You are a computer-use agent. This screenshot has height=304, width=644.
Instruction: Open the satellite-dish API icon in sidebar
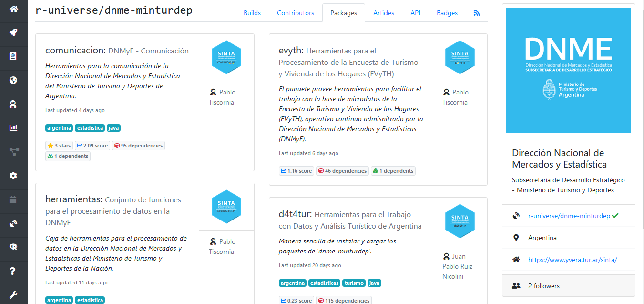[13, 223]
